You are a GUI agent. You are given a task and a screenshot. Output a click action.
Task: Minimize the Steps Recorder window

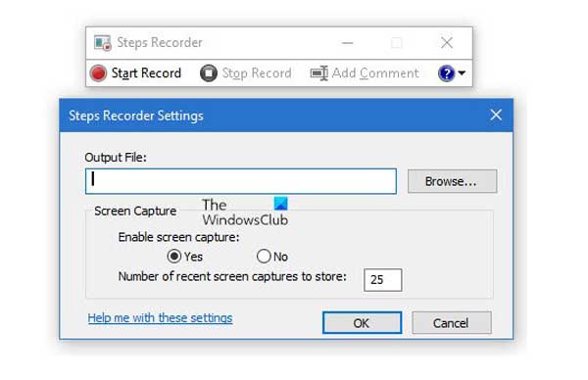coord(348,43)
